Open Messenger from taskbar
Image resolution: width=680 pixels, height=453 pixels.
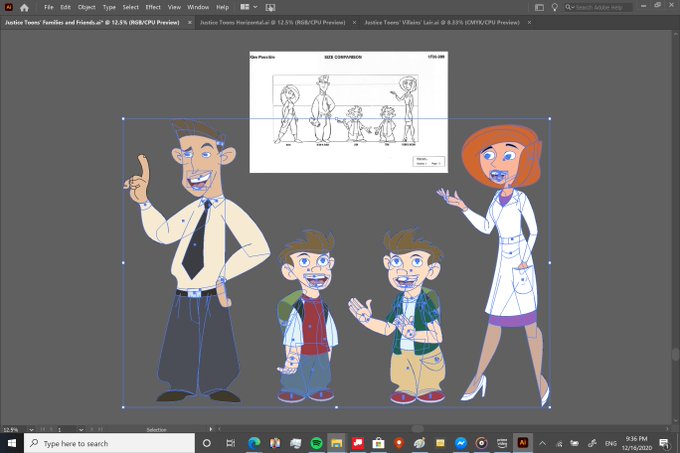[461, 443]
